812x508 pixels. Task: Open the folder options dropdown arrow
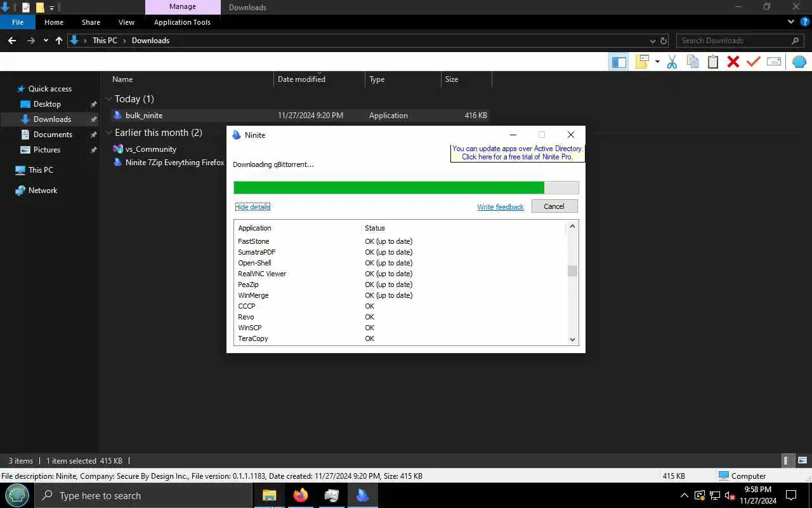pos(657,62)
